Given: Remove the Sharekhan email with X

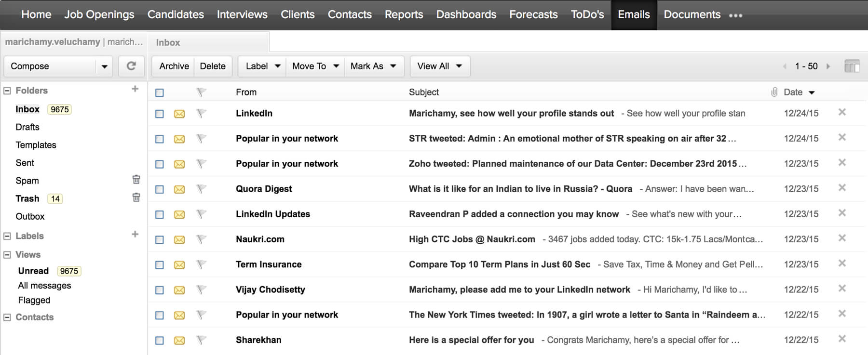Looking at the screenshot, I should (842, 339).
